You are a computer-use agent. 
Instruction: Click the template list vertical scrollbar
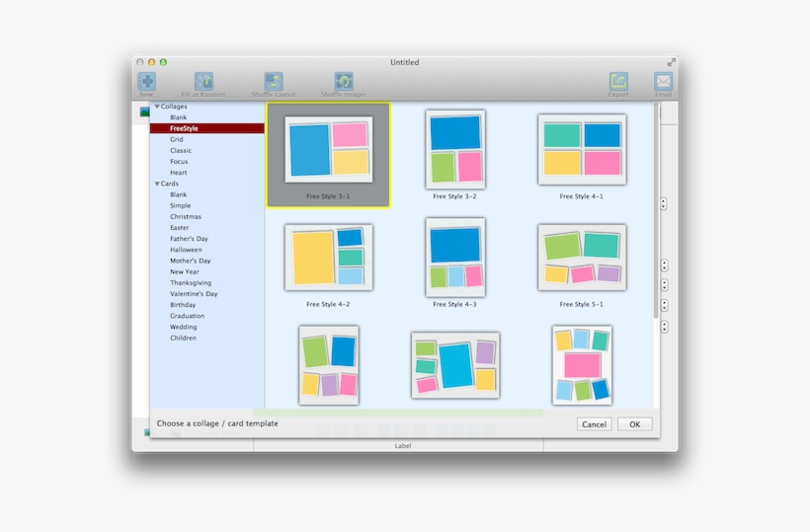point(656,210)
